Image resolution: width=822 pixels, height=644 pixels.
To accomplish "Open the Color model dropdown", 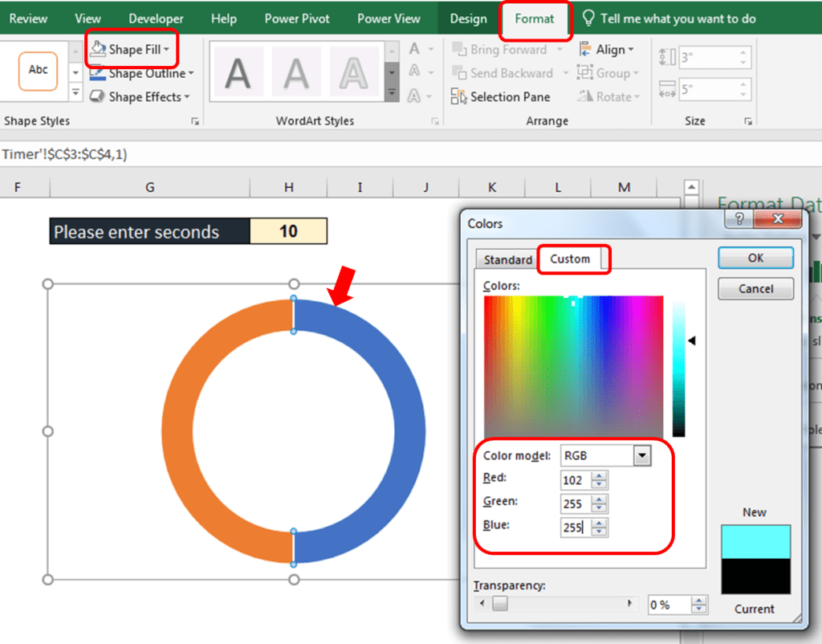I will point(641,455).
